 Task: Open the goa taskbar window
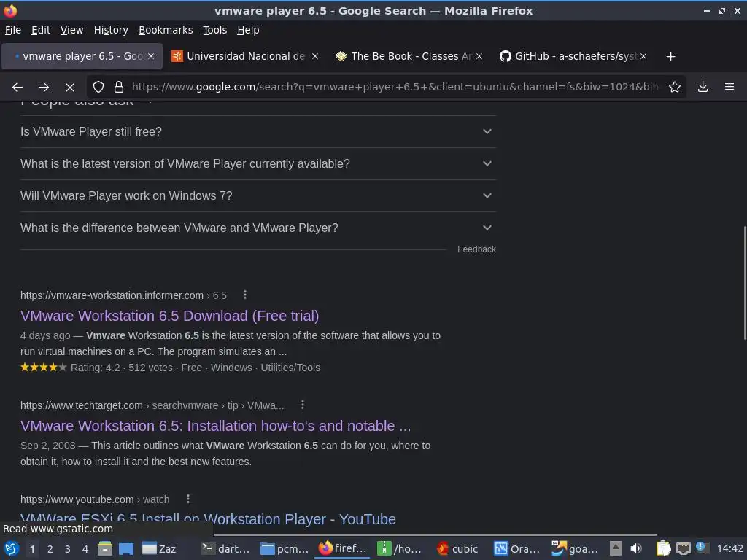[x=575, y=548]
